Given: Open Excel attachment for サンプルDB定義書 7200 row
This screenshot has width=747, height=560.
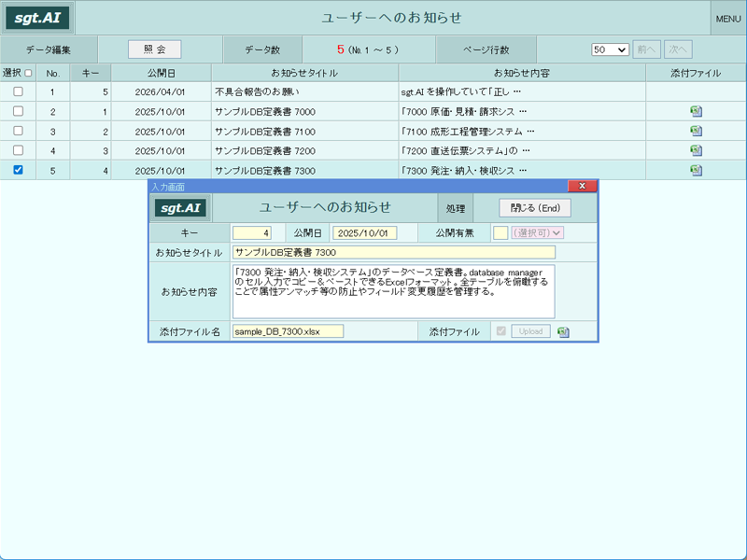Looking at the screenshot, I should 696,150.
